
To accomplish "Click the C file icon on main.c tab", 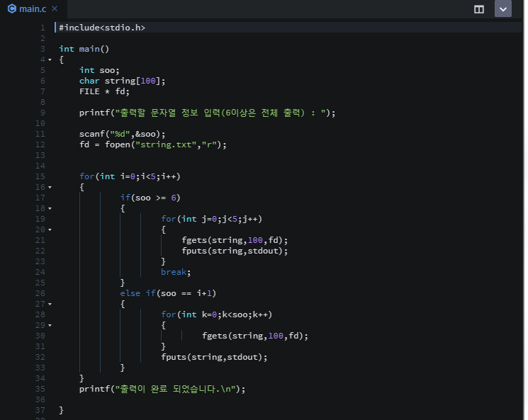I will pos(12,8).
